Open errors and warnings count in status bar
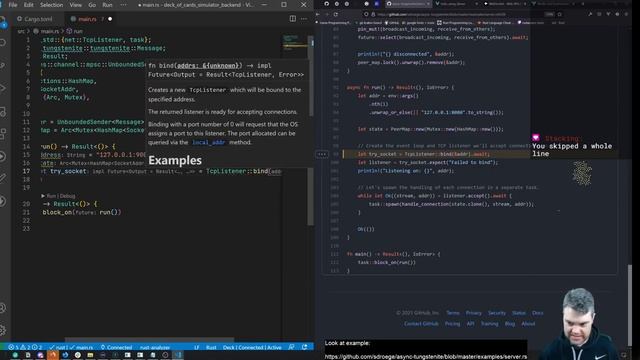 point(25,347)
